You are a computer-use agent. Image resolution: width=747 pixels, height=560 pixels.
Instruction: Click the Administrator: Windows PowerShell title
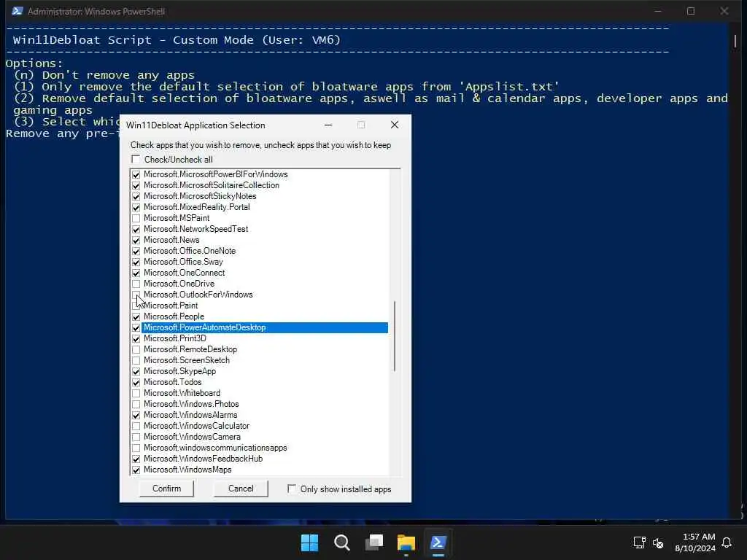(96, 12)
